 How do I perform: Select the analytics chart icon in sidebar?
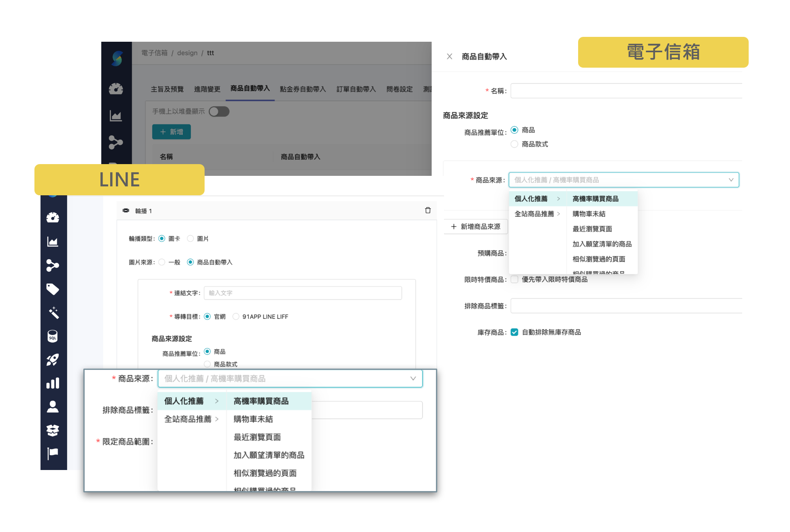click(53, 241)
